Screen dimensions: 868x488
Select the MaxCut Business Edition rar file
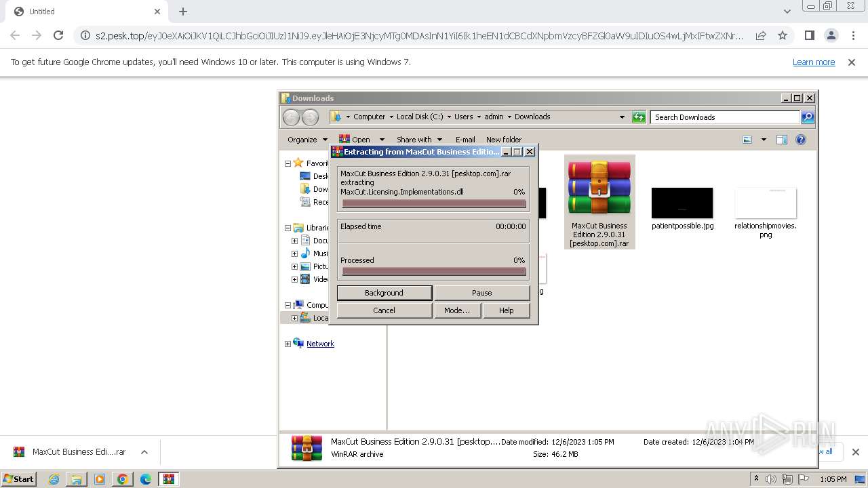click(x=599, y=202)
